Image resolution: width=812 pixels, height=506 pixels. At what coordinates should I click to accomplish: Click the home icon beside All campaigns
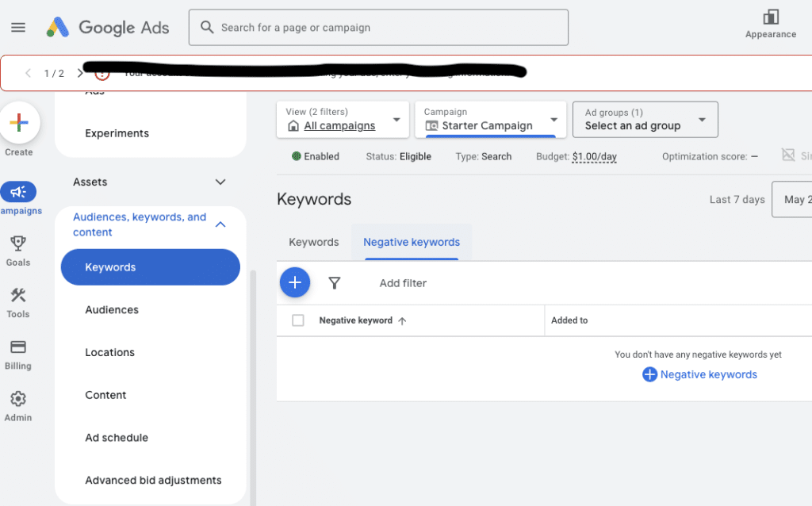(293, 125)
